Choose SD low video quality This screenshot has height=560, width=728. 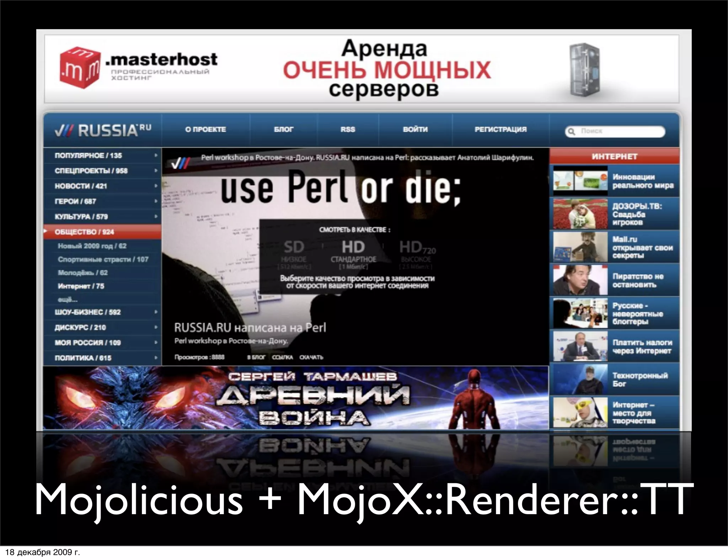[x=294, y=254]
